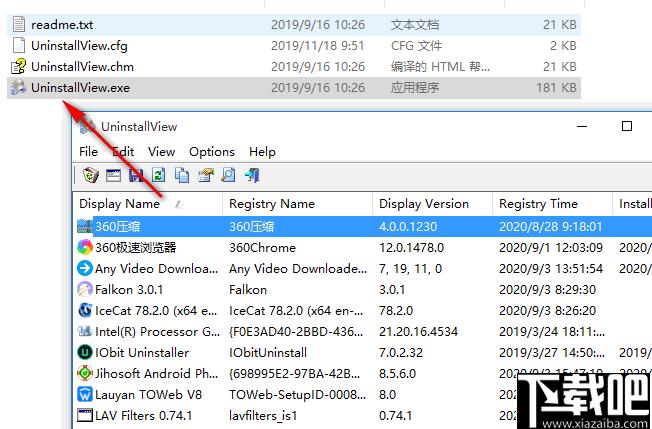
Task: Select the IObit Uninstaller row
Action: [141, 352]
